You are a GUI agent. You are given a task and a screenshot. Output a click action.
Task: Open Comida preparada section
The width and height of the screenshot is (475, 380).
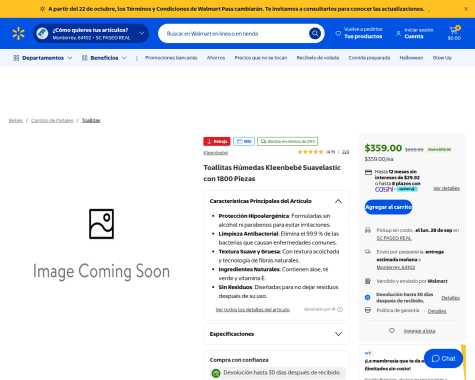(x=369, y=58)
